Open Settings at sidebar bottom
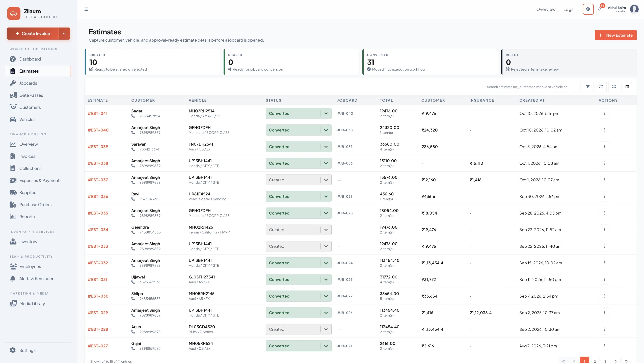This screenshot has width=644, height=363. 38,350
